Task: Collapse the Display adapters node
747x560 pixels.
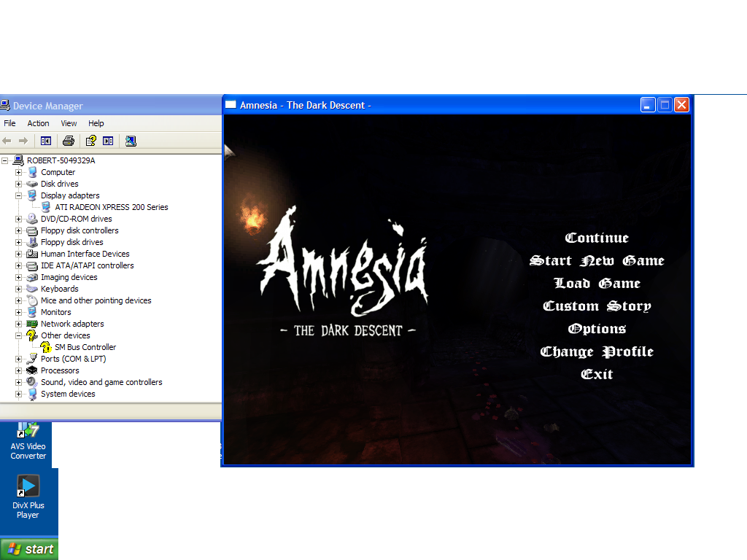Action: [x=18, y=195]
